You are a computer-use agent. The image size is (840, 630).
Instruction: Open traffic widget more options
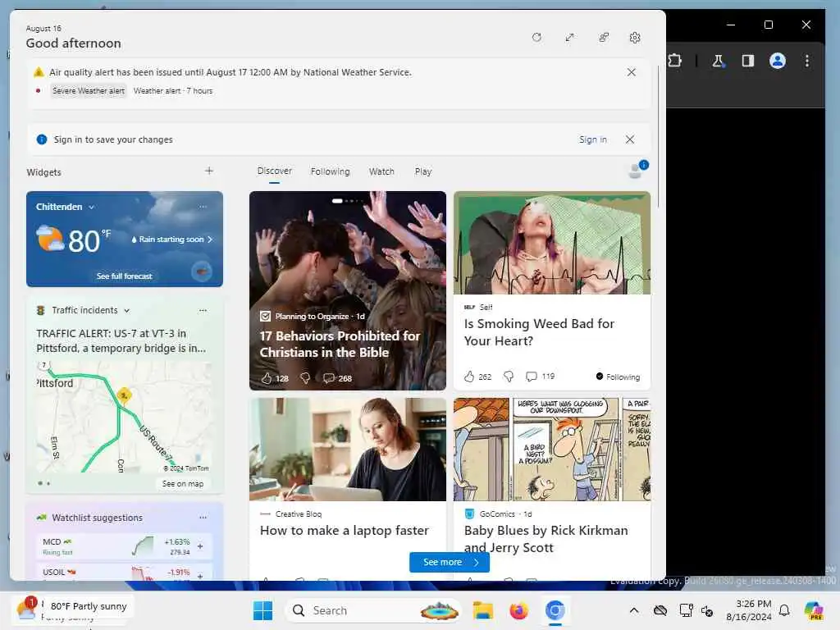[203, 310]
